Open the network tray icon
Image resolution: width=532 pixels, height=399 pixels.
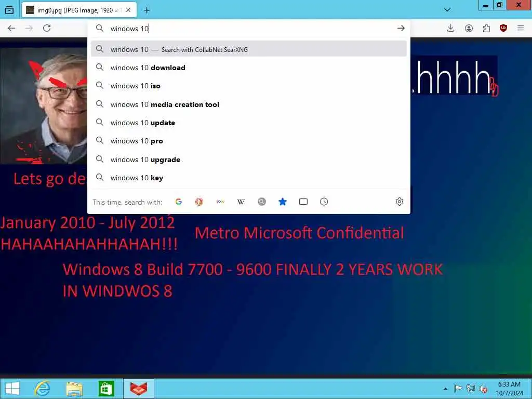click(x=470, y=389)
